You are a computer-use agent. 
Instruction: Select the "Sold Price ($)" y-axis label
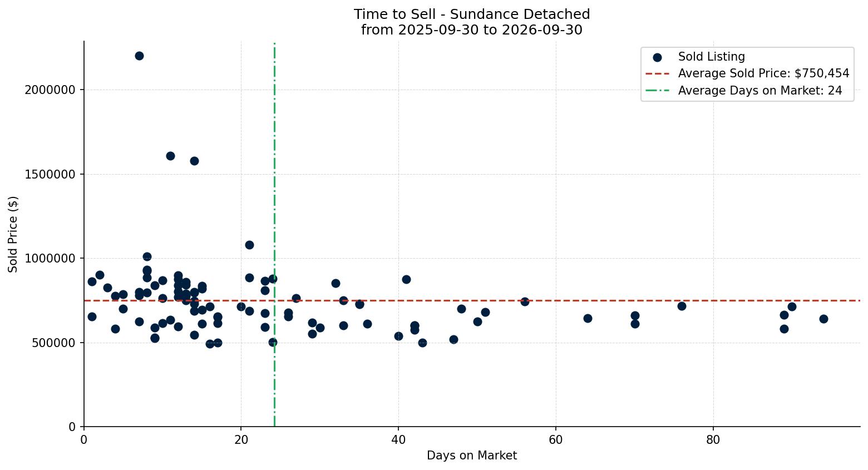[13, 234]
